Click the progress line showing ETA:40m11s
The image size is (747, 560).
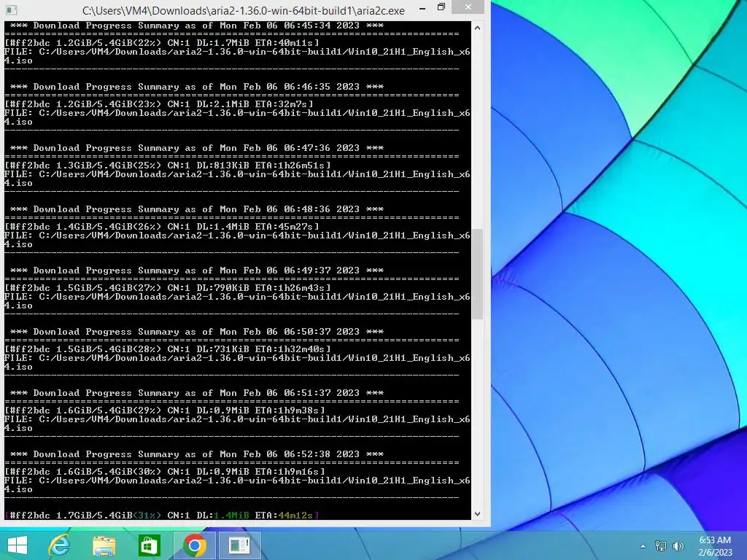[x=162, y=43]
